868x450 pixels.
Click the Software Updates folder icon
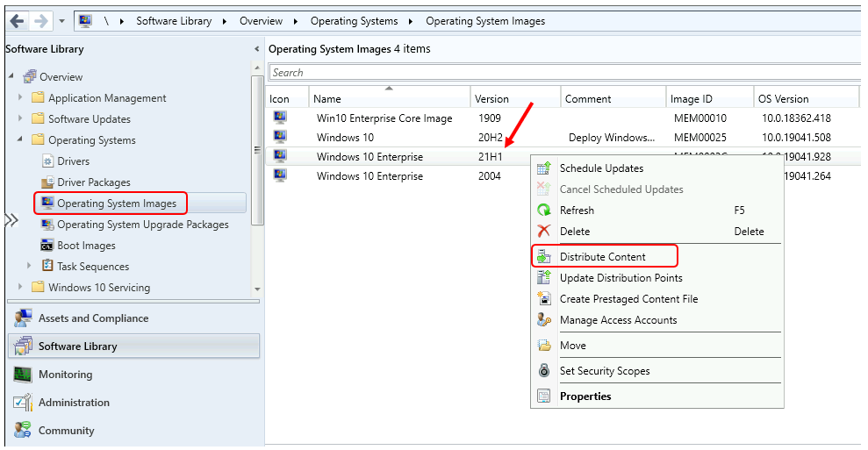pos(38,118)
